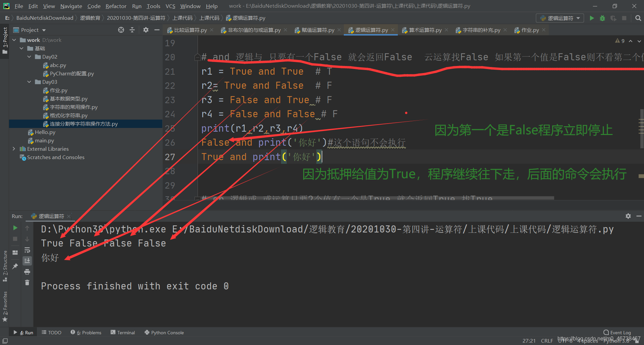Collapse the Day02 folder
644x345 pixels.
(x=29, y=57)
